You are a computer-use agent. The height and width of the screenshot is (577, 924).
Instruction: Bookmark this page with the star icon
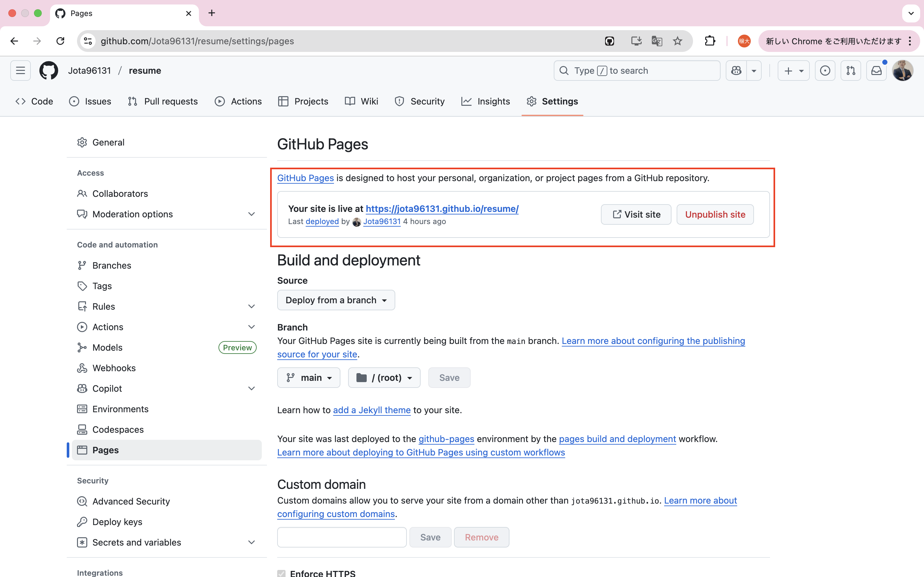(677, 41)
